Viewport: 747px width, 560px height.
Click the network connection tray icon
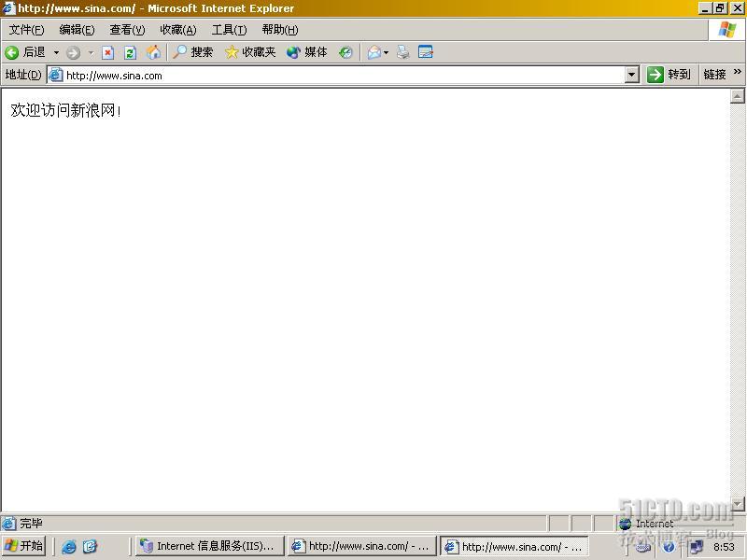tap(697, 547)
